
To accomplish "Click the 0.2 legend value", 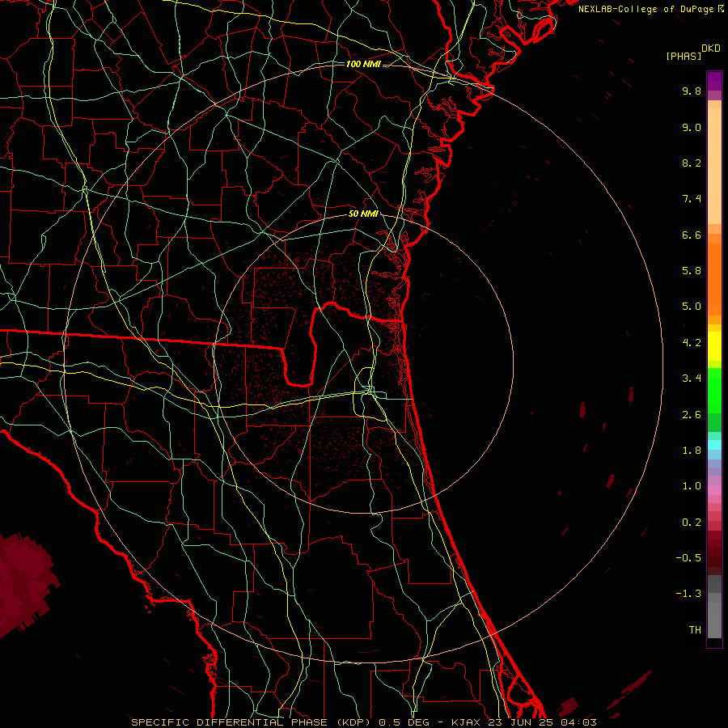I will pos(692,523).
